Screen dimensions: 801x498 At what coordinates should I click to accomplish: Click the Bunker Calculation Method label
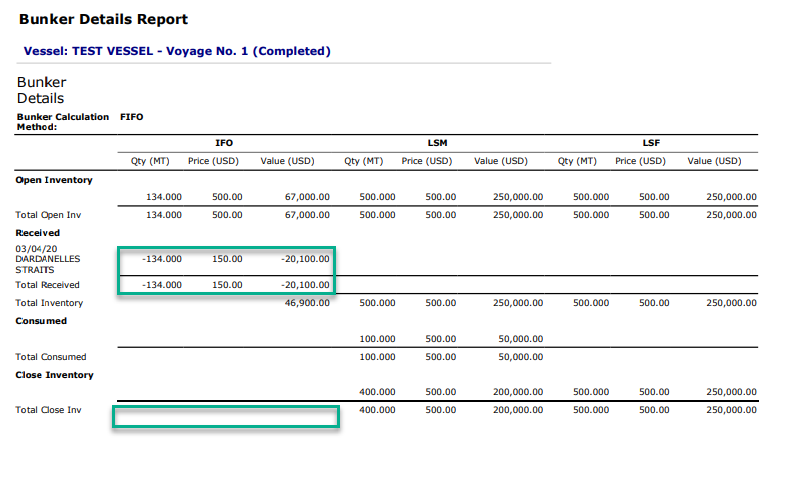click(x=62, y=121)
